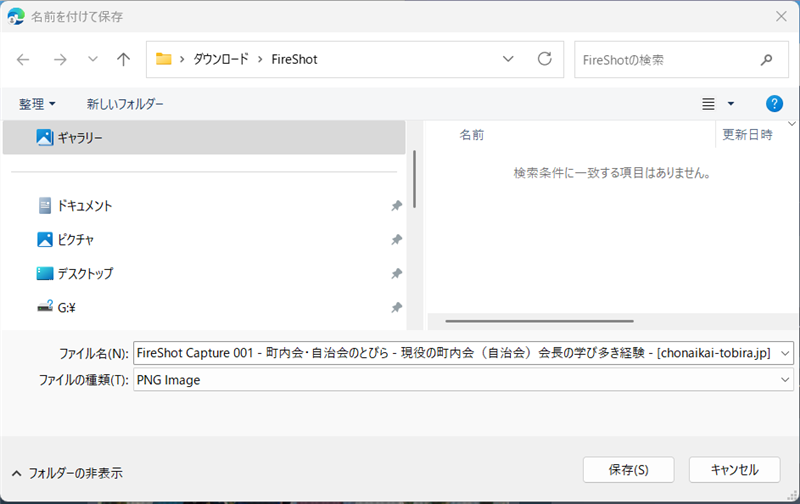Click the horizontal scrollbar in file list
This screenshot has height=504, width=800.
point(539,321)
